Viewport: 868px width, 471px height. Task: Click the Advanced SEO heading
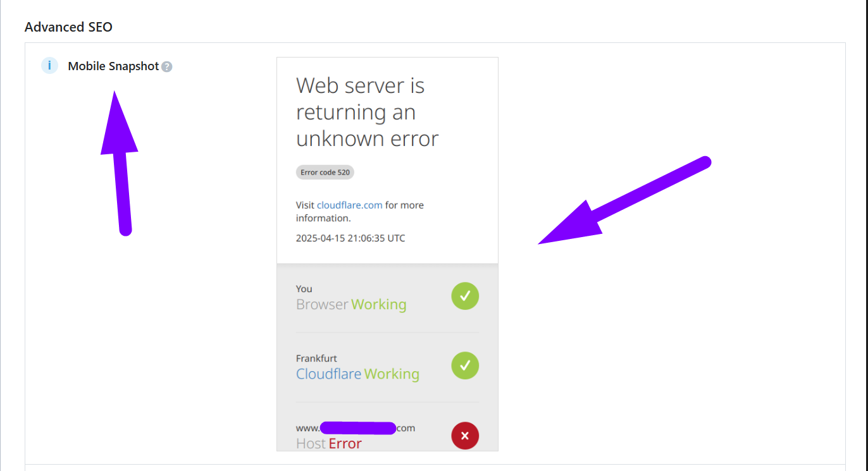[x=68, y=27]
